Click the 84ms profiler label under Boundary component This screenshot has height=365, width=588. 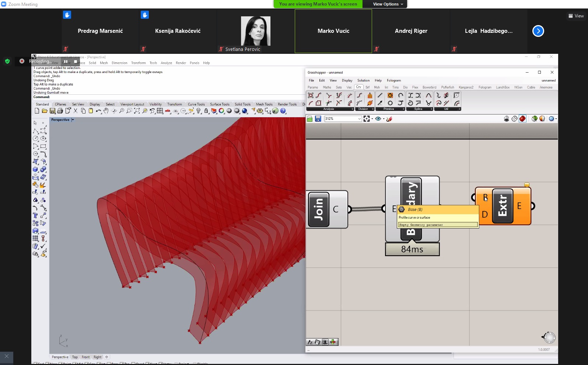click(x=412, y=249)
